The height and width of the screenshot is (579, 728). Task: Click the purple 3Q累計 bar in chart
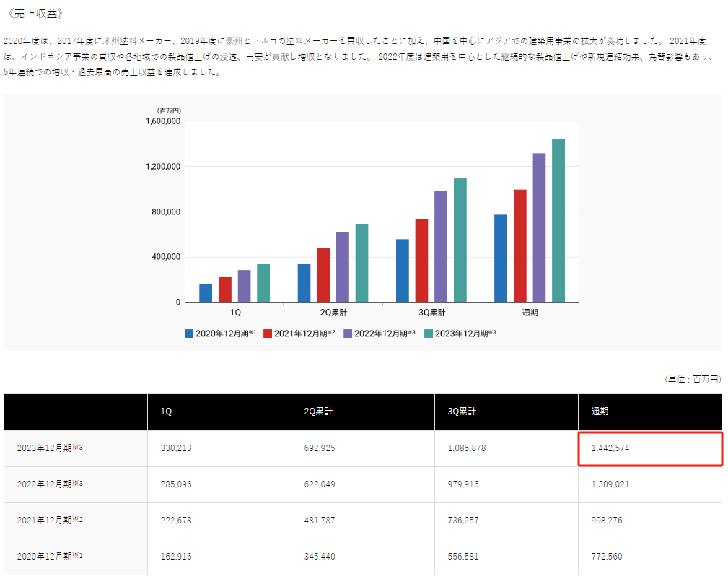coord(441,247)
